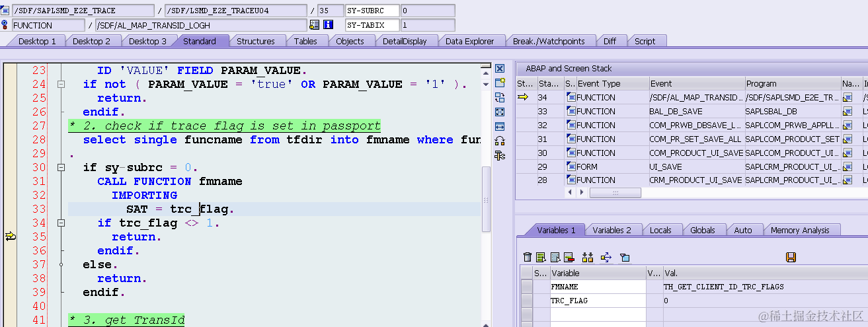This screenshot has width=868, height=327.
Task: Click the headphones services icon beside editor
Action: [x=500, y=141]
